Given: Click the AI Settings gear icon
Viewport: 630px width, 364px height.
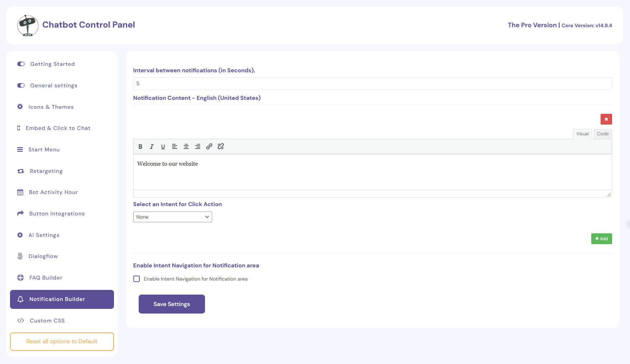Looking at the screenshot, I should pyautogui.click(x=20, y=235).
